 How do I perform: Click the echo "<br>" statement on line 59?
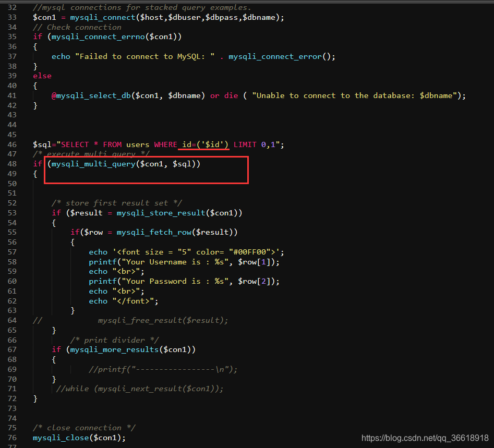click(116, 272)
